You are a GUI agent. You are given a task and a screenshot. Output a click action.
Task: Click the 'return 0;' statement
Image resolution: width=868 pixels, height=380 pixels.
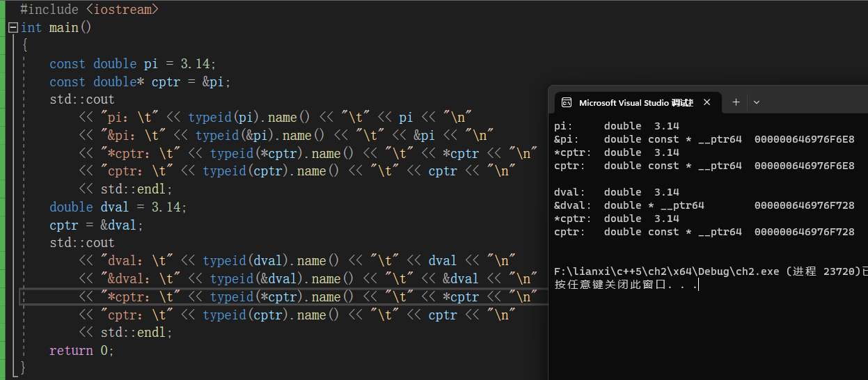pyautogui.click(x=81, y=351)
